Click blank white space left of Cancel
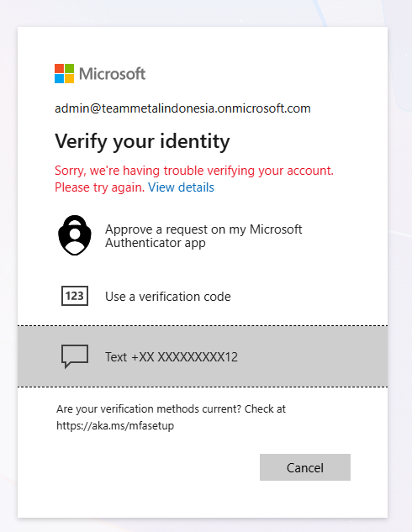412x532 pixels. click(153, 467)
